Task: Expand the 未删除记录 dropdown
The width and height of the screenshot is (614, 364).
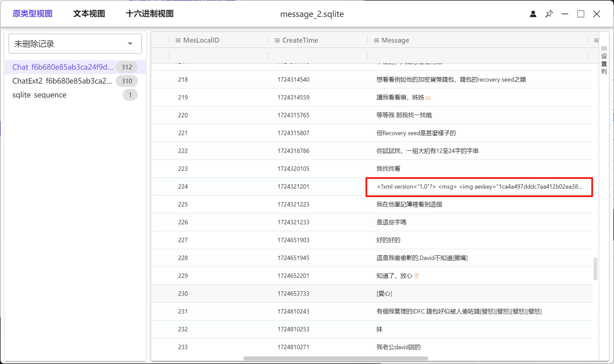Action: (130, 44)
